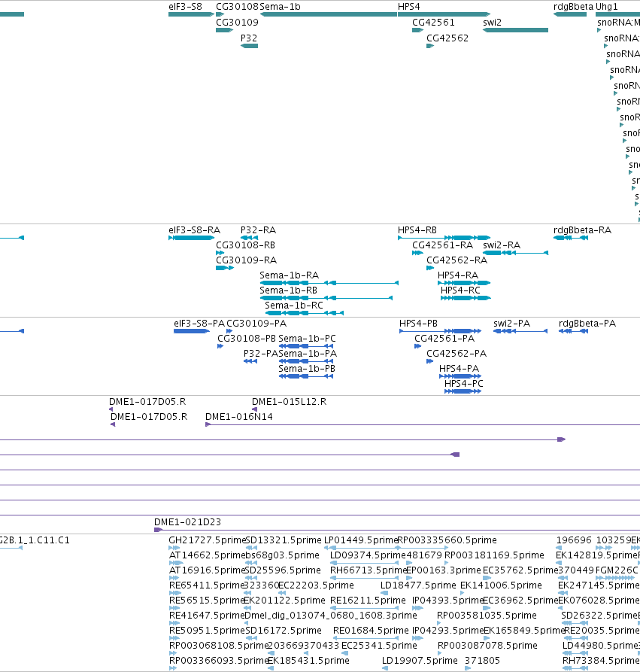Select the P32-PA protein
Image resolution: width=640 pixels, height=672 pixels.
(250, 361)
